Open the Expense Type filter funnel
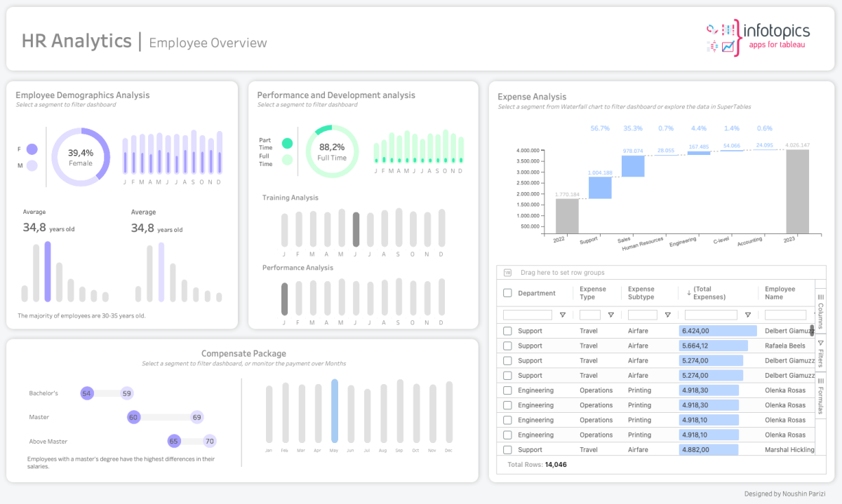Image resolution: width=842 pixels, height=504 pixels. (x=610, y=314)
